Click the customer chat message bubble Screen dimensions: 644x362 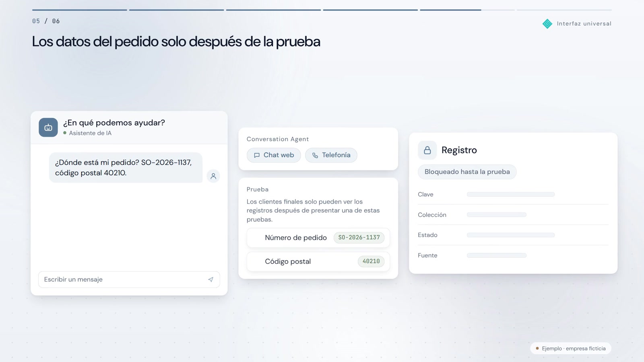[x=126, y=168]
